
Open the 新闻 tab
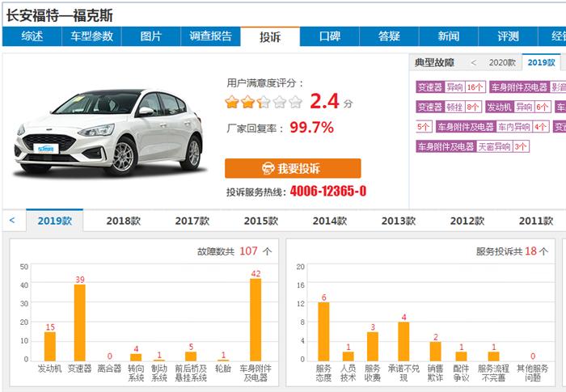point(449,36)
